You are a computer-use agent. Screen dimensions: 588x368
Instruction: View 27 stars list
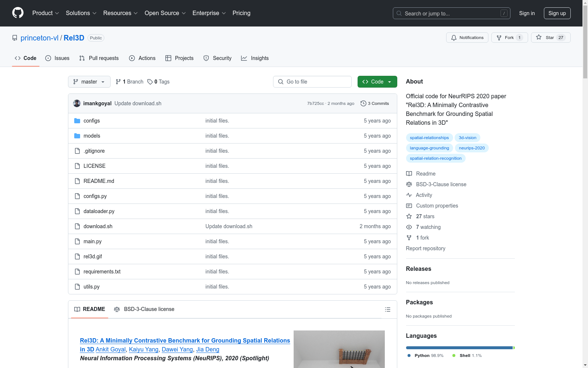pos(420,216)
